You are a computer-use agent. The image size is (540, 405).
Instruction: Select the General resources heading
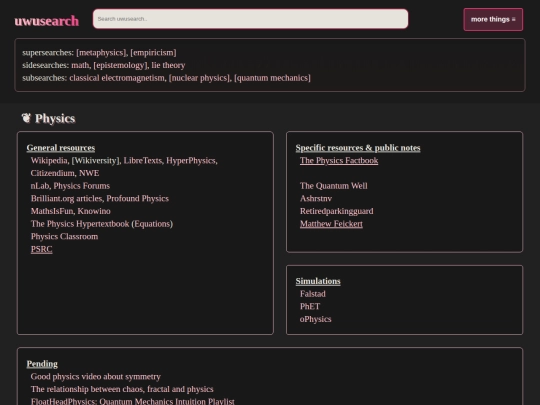click(x=61, y=148)
